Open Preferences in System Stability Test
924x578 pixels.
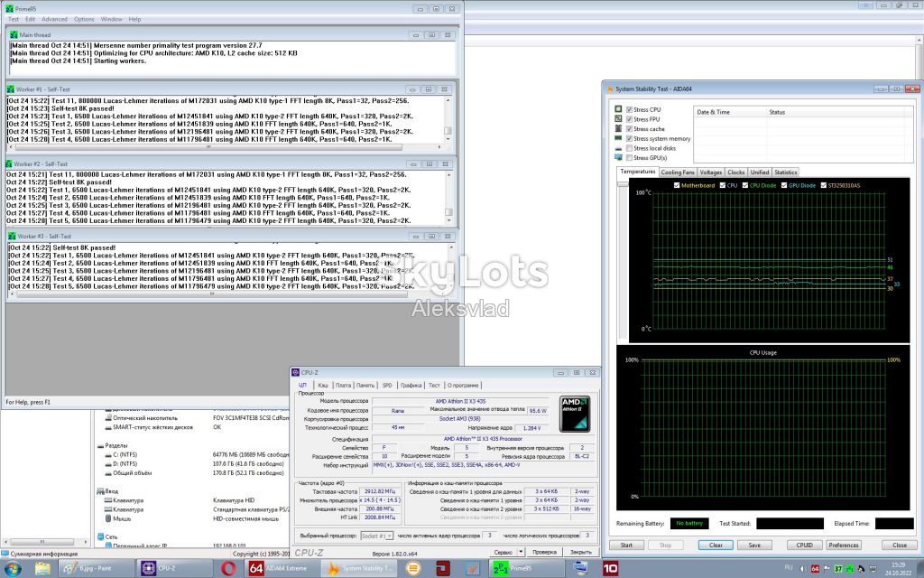point(844,545)
